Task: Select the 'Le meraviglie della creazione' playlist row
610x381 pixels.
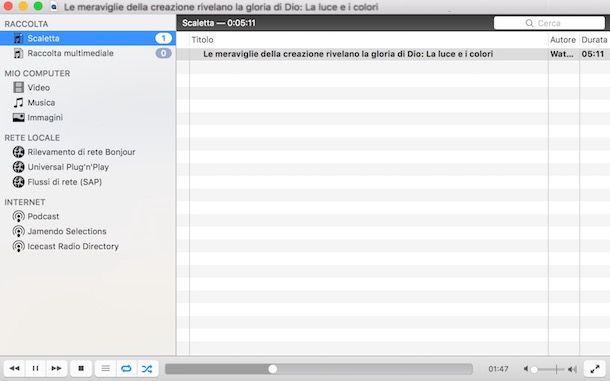Action: coord(393,54)
